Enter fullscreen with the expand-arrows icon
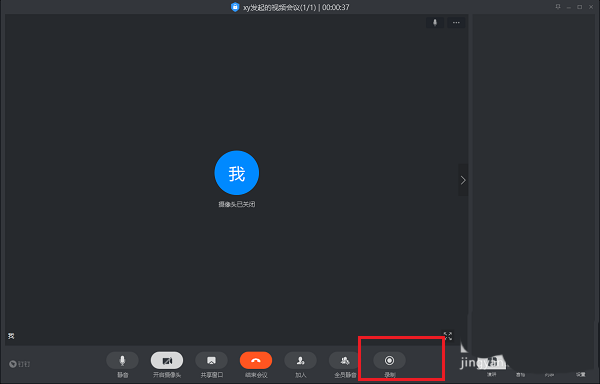This screenshot has height=384, width=600. [x=448, y=336]
